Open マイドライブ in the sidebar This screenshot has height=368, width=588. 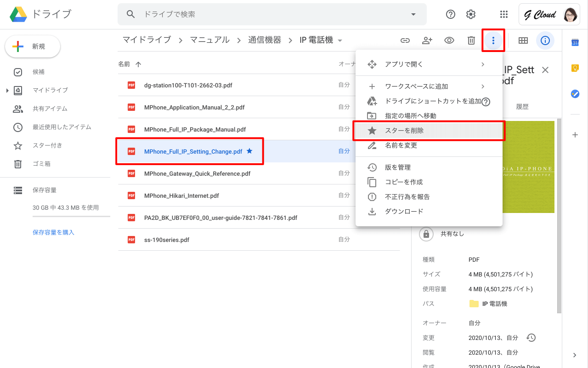click(50, 90)
